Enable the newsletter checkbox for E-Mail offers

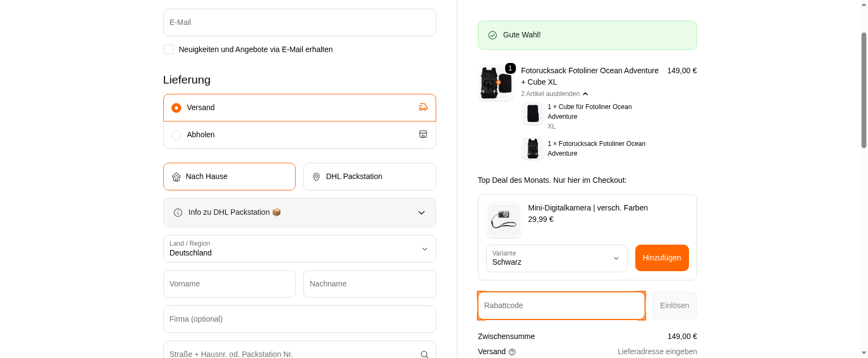tap(169, 49)
